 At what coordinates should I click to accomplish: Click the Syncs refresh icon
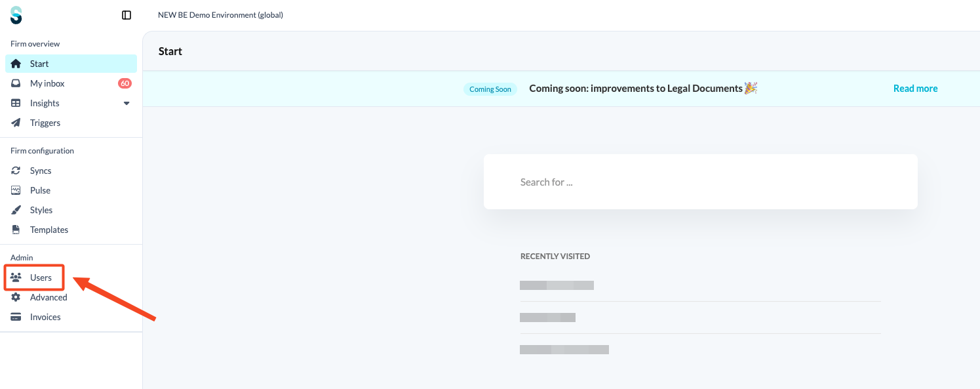pos(16,171)
